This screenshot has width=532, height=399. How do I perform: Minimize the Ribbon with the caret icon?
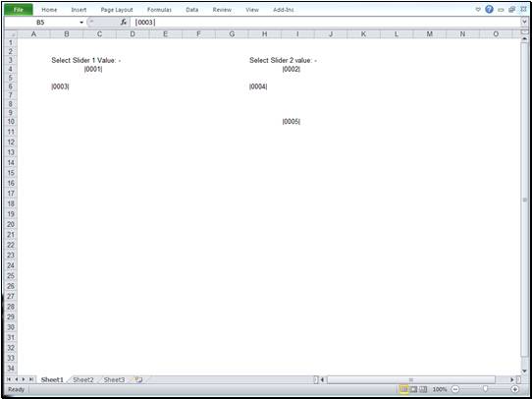(478, 10)
